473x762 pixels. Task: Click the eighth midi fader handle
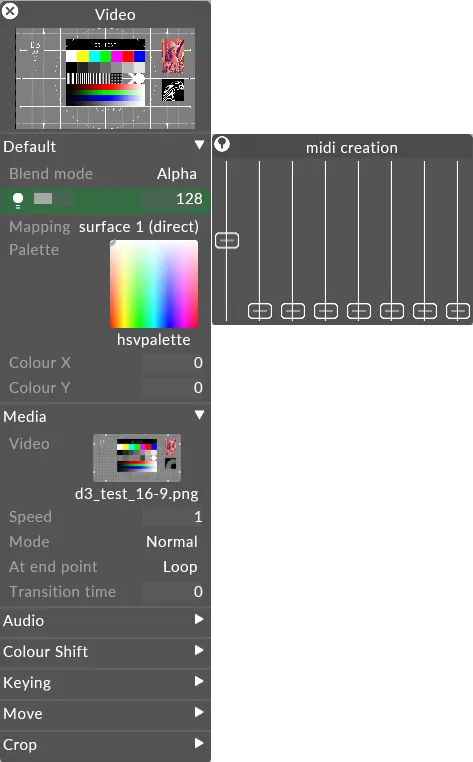458,311
